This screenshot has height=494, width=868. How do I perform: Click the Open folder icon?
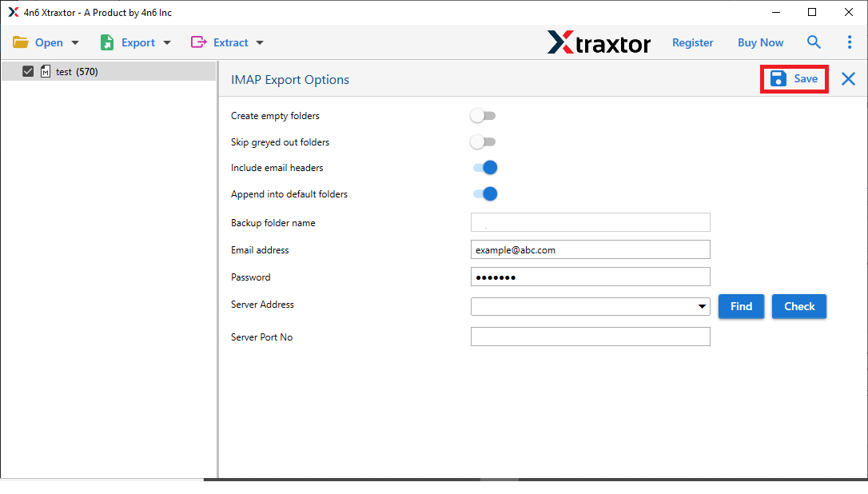tap(21, 42)
